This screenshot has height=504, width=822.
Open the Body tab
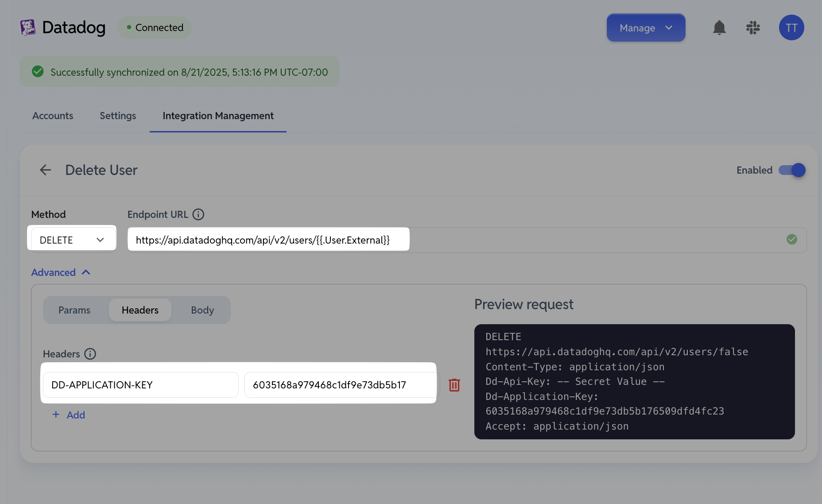coord(202,310)
